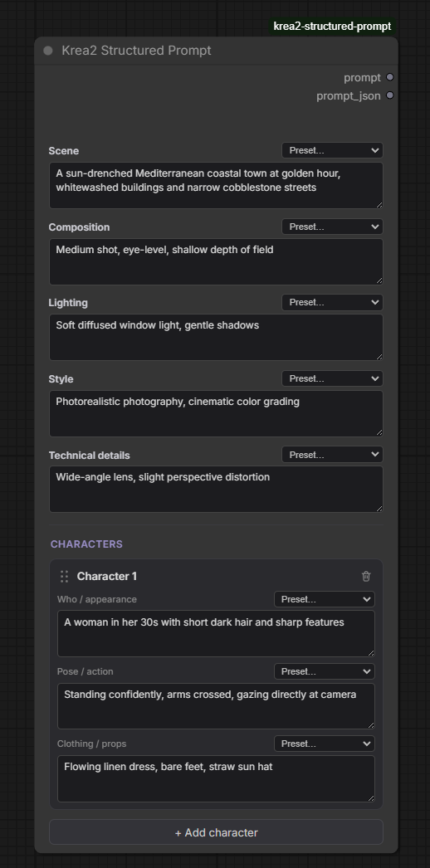Open the Style preset dropdown
This screenshot has height=868, width=430.
(x=332, y=378)
